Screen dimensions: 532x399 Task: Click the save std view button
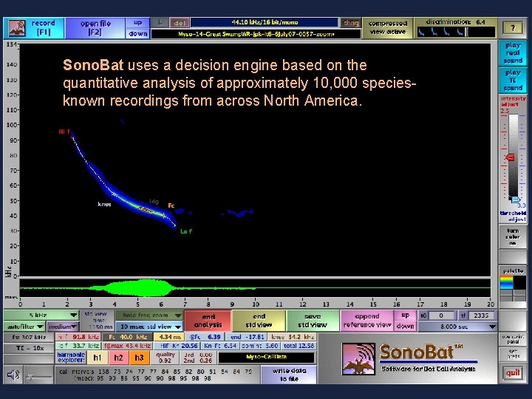(312, 321)
